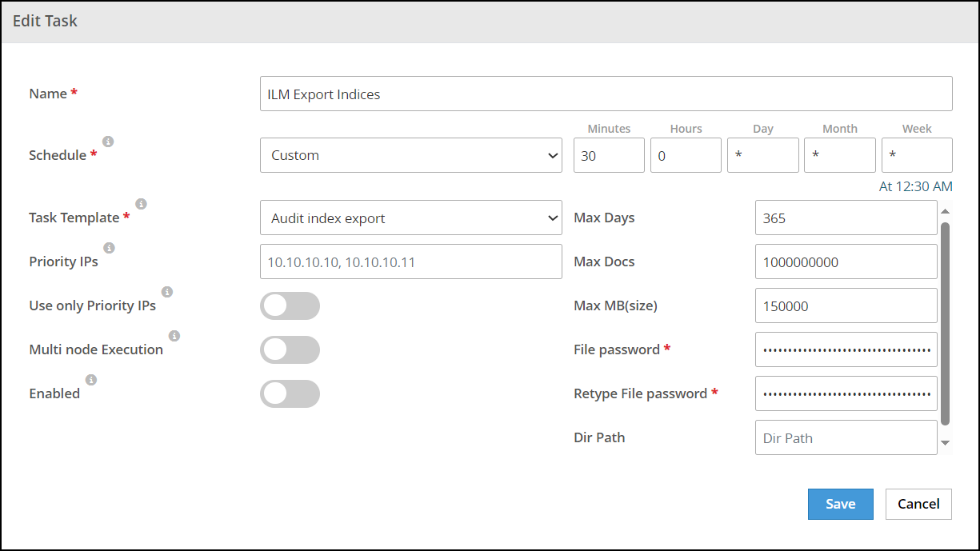The width and height of the screenshot is (980, 551).
Task: Expand the Task Template dropdown
Action: 410,218
